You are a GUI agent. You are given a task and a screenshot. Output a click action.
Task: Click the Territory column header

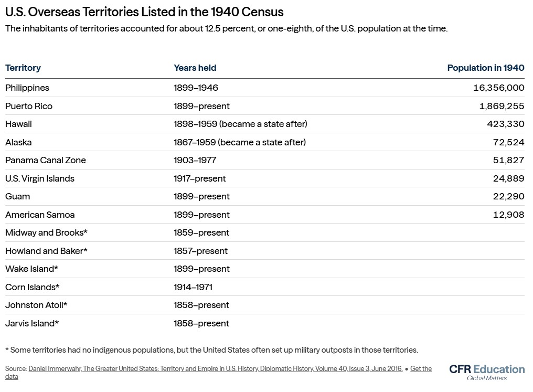[23, 68]
